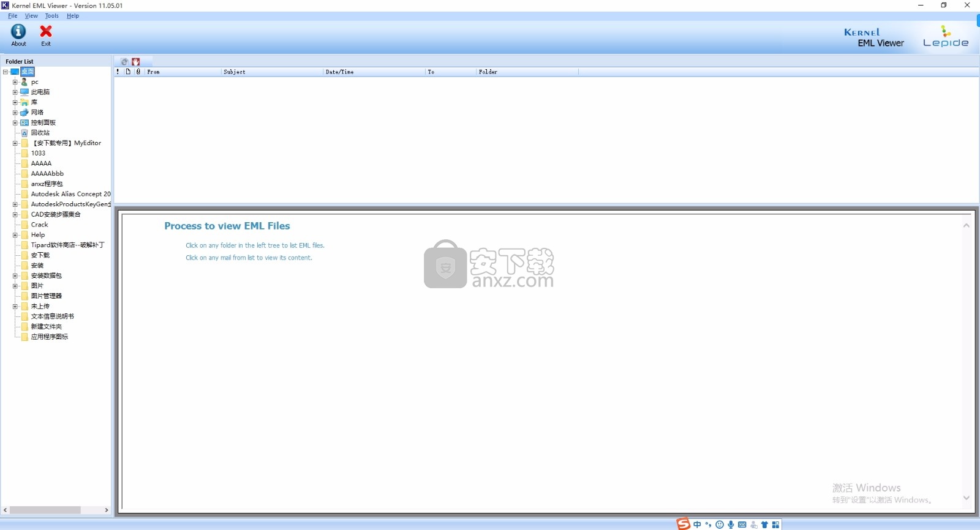
Task: Select the 新建文件夹 folder
Action: click(x=47, y=327)
